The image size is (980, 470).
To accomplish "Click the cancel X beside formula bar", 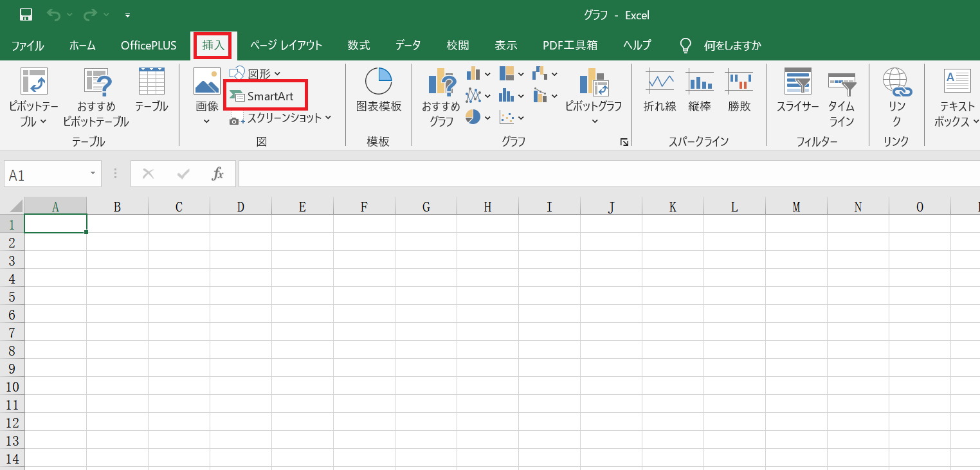I will [x=149, y=174].
